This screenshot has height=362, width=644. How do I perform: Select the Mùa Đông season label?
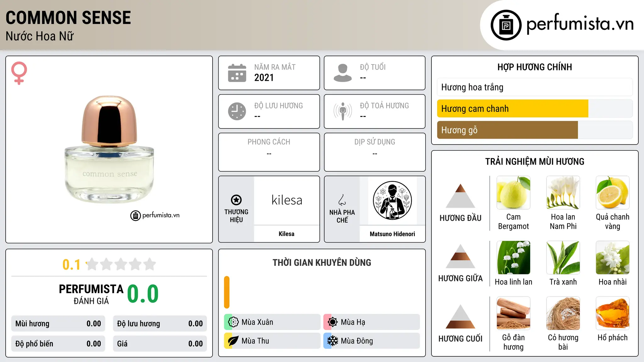(357, 341)
